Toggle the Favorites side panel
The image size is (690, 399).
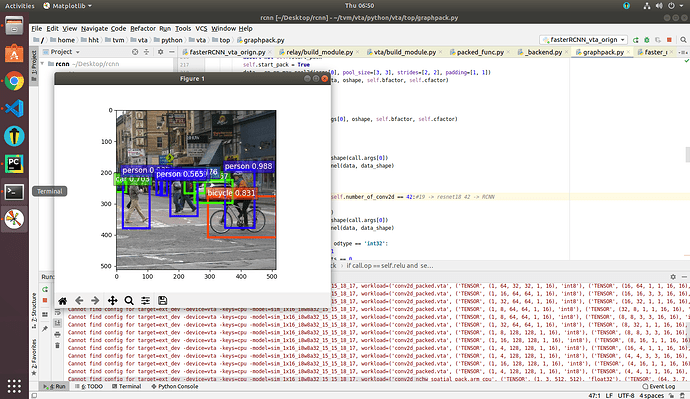(x=34, y=357)
